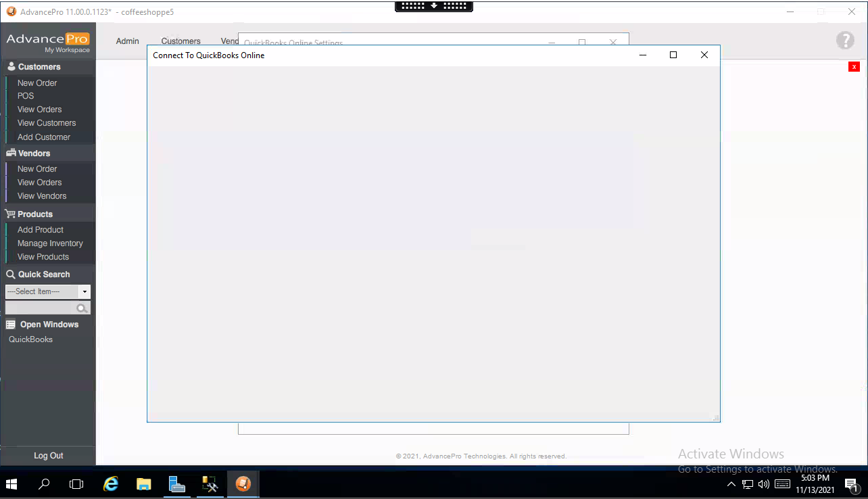Click the help question mark icon
Viewport: 868px width, 499px height.
[x=845, y=41]
